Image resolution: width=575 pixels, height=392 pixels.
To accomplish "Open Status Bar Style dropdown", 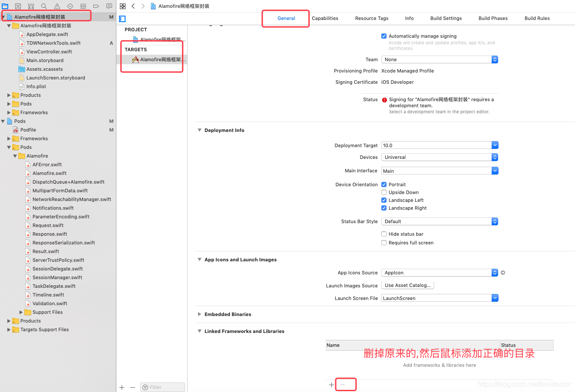I will tap(440, 221).
